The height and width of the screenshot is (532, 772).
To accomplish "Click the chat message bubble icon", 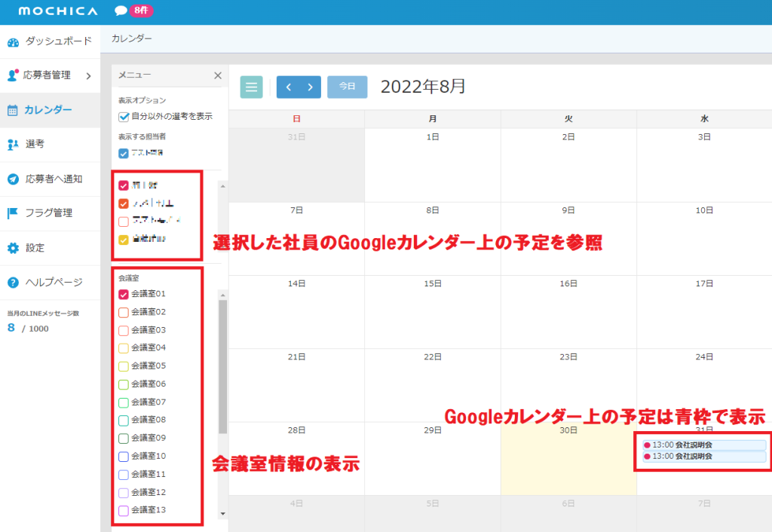I will click(x=121, y=11).
